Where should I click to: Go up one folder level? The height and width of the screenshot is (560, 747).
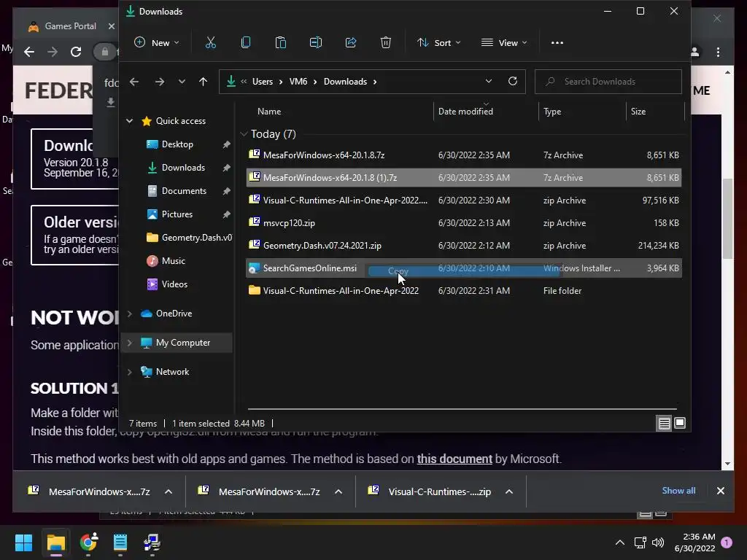[203, 82]
